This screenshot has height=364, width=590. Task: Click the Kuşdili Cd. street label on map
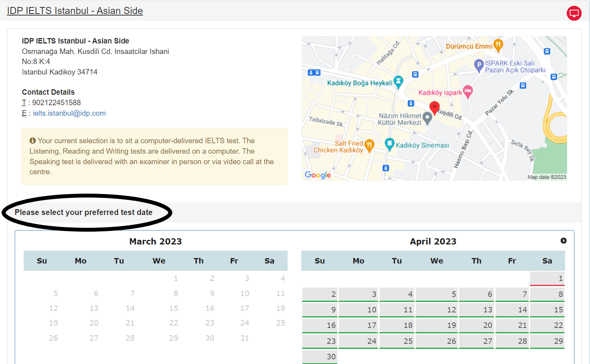[x=450, y=114]
